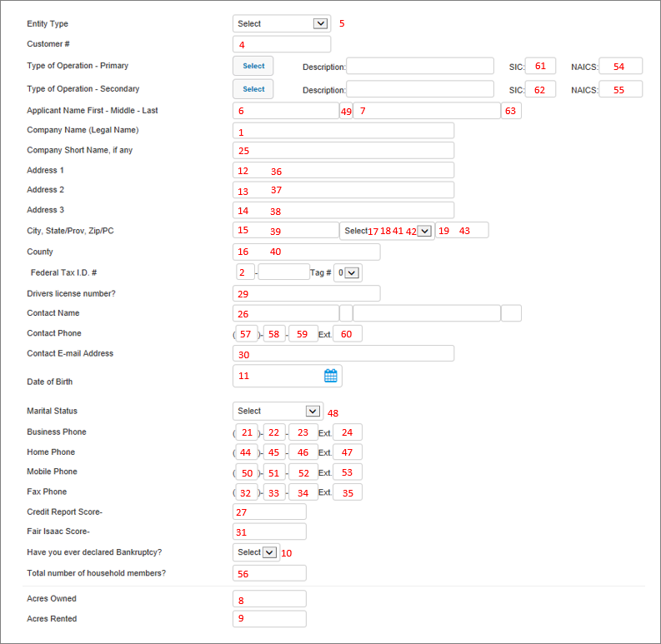Click the Secondary operation NAICS field
This screenshot has width=661, height=644.
(621, 89)
